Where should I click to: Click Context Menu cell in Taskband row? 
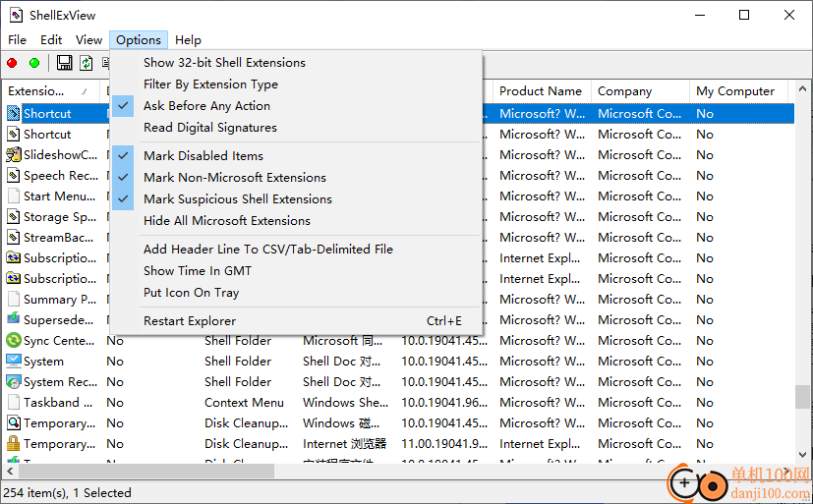tap(244, 403)
